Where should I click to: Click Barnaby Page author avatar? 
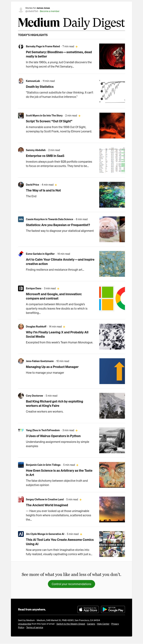[x=21, y=47]
